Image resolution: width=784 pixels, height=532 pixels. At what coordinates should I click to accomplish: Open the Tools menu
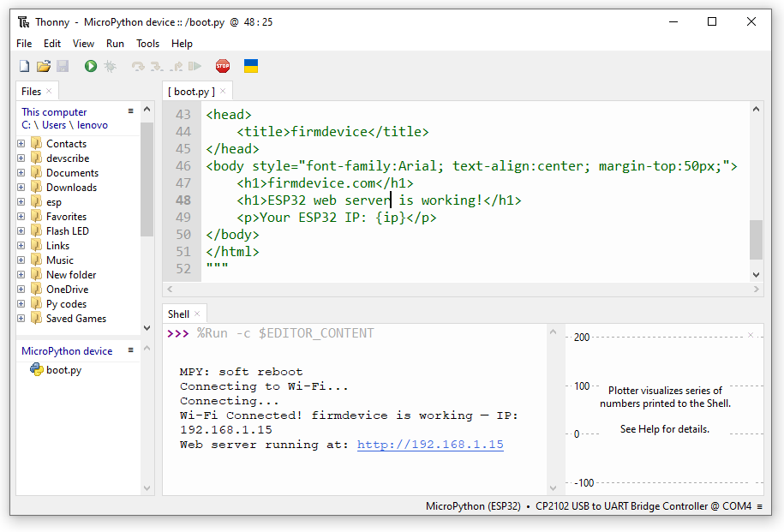pos(147,43)
